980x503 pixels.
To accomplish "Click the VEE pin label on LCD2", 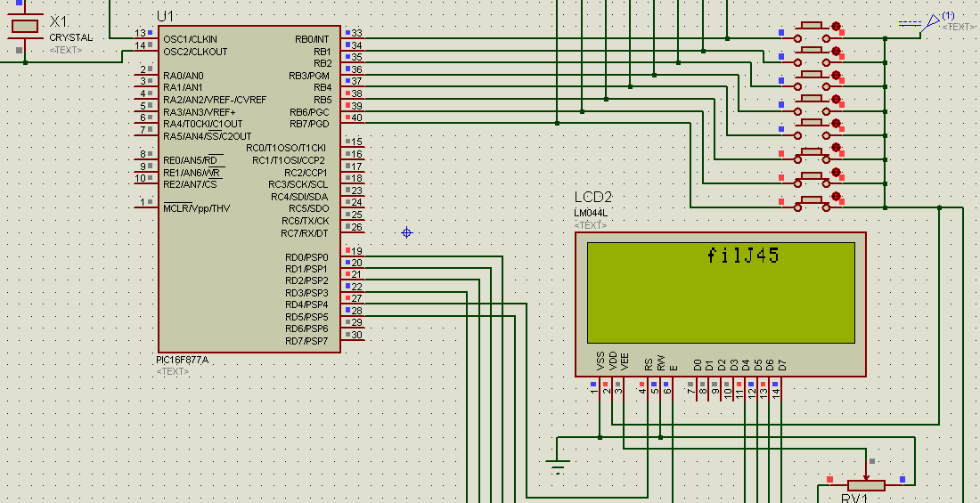I will click(x=625, y=363).
